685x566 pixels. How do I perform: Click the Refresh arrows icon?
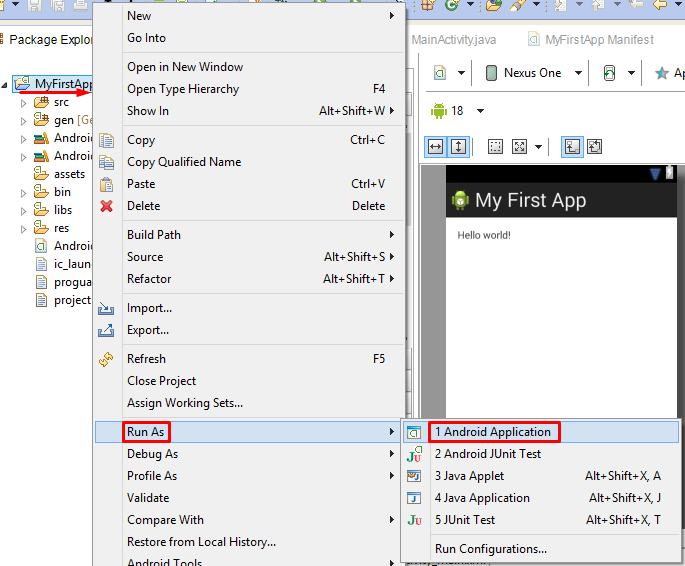coord(106,359)
